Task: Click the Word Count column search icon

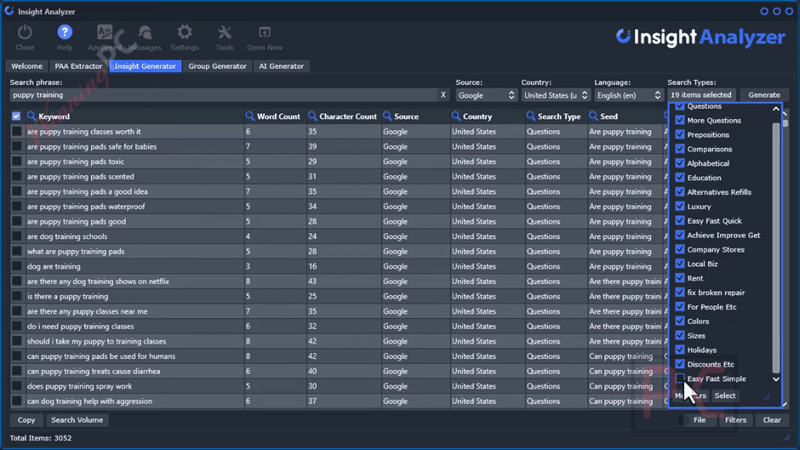Action: [x=249, y=116]
